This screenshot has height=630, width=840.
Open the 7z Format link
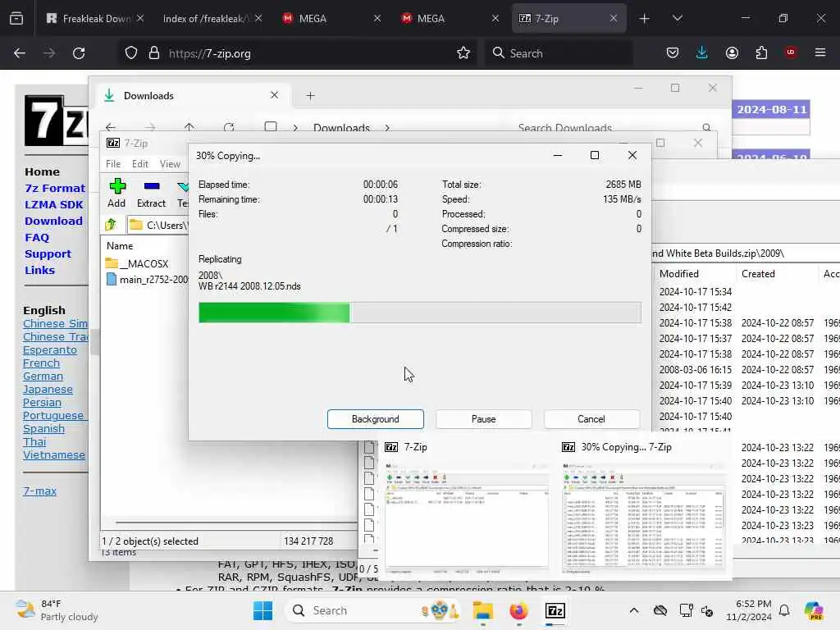click(55, 188)
